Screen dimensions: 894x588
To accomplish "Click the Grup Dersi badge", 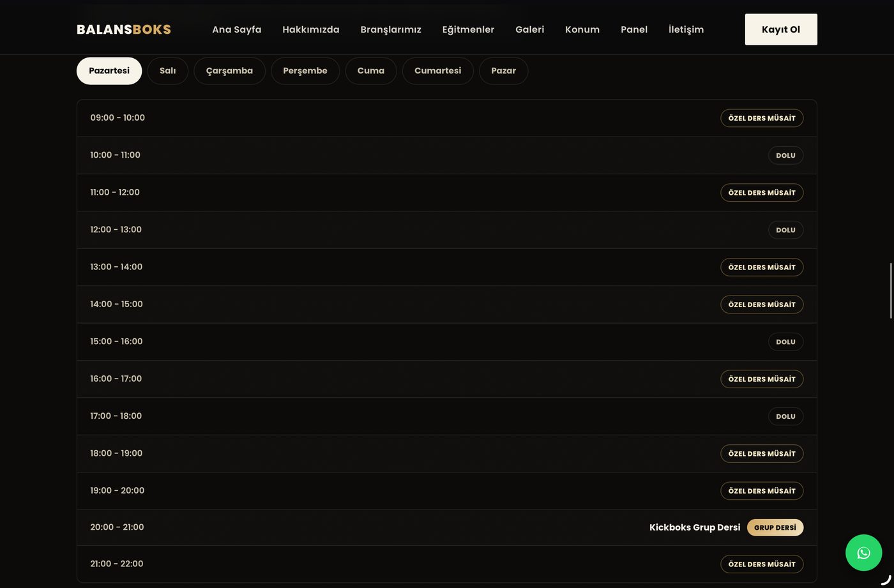I will (x=775, y=527).
